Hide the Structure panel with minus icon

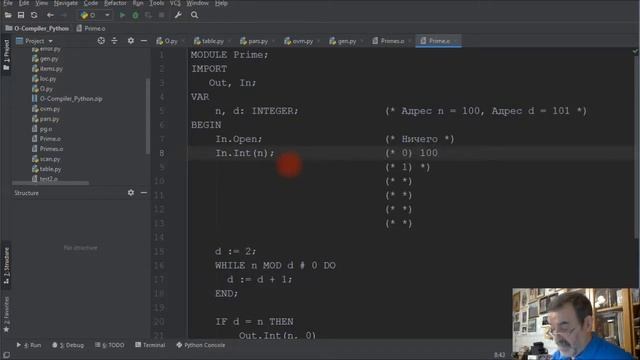(144, 193)
